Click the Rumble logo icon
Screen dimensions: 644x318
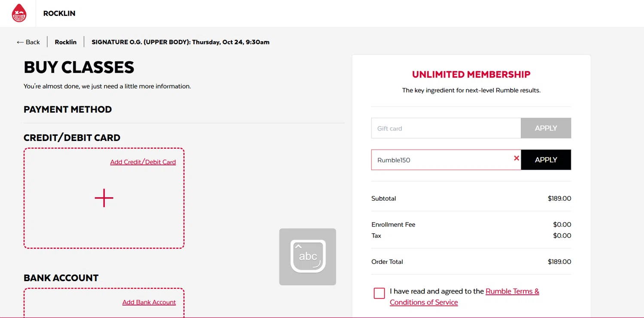[19, 13]
